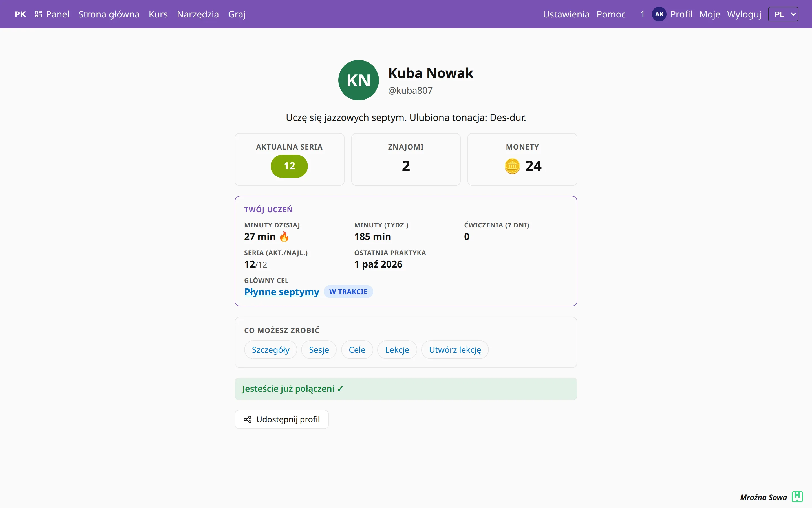Open the Kurs menu item
This screenshot has height=508, width=812.
tap(158, 14)
